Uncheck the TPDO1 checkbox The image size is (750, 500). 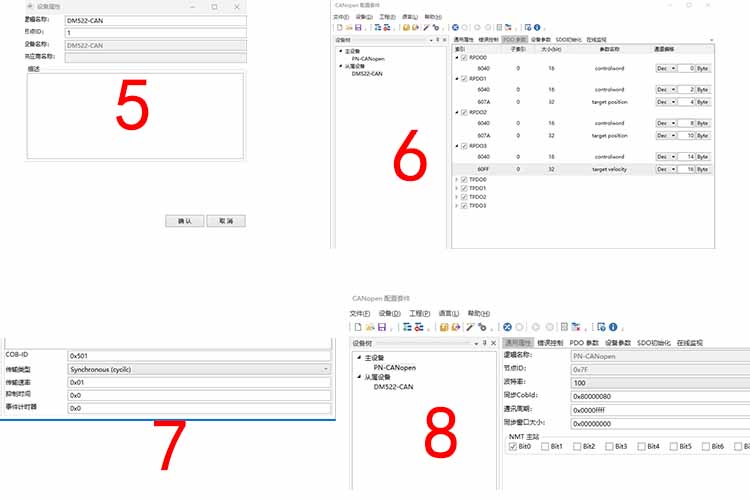point(464,189)
